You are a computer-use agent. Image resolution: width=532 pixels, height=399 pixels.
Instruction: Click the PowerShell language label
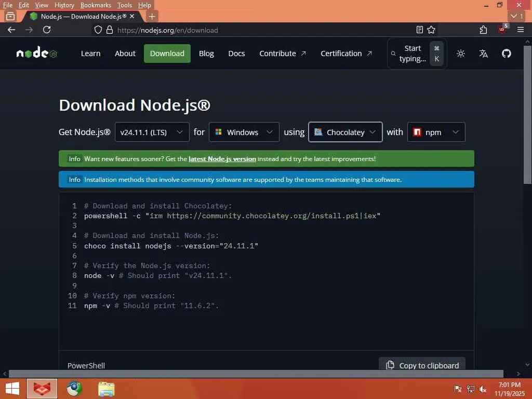click(x=86, y=365)
